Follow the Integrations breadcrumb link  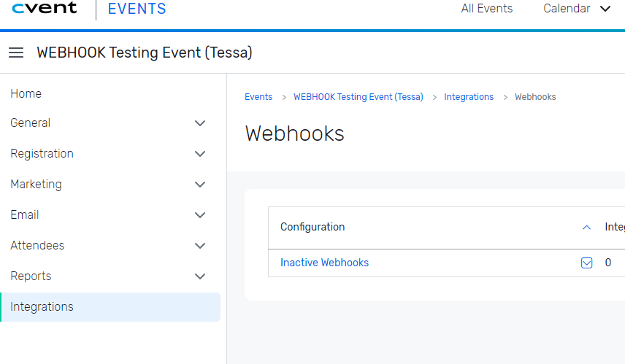pyautogui.click(x=469, y=97)
